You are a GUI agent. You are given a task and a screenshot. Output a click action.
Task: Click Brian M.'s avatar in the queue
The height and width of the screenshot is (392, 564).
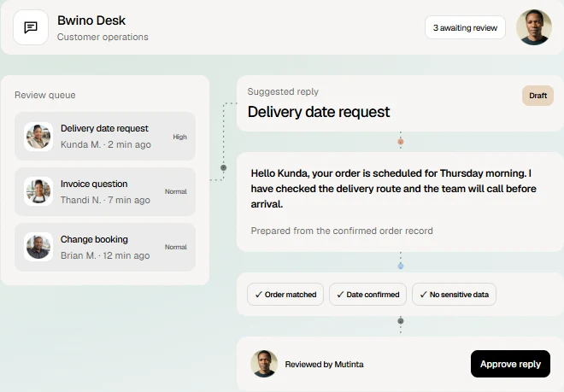[38, 247]
